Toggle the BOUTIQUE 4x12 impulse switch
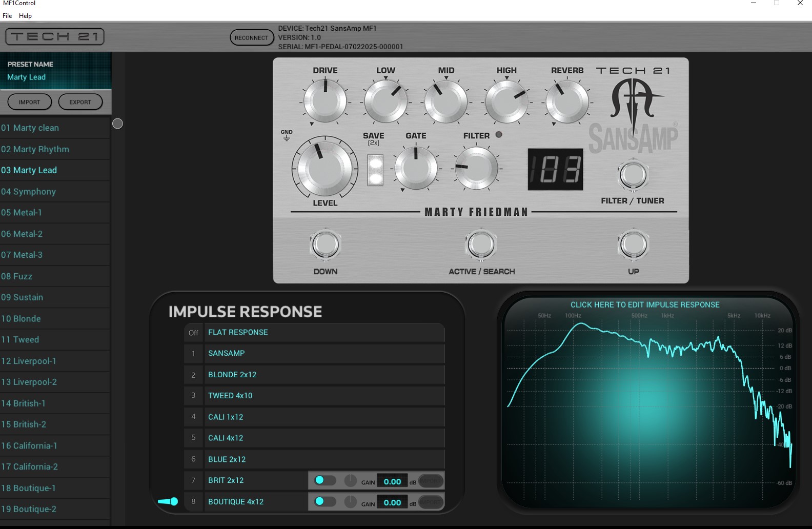The image size is (812, 529). 325,501
